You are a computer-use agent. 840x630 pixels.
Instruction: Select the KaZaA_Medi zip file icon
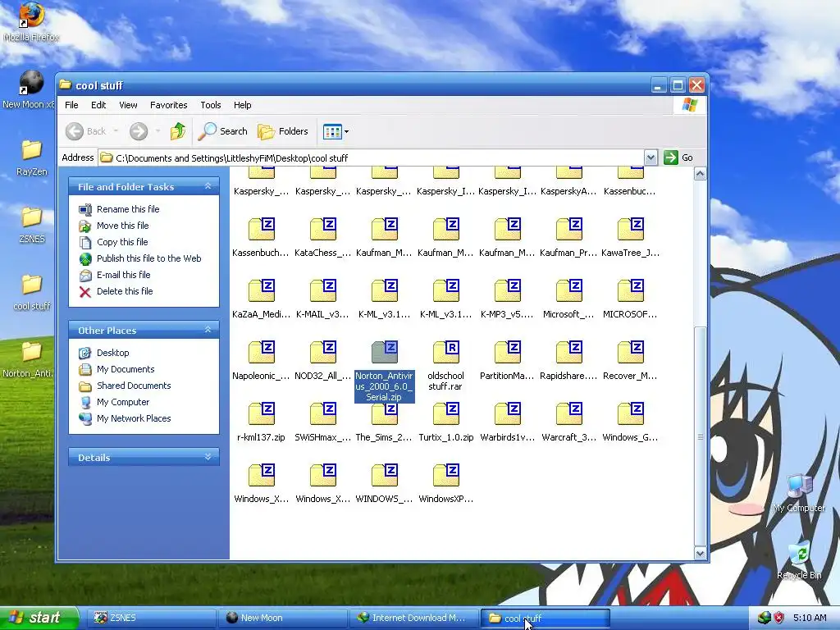[262, 290]
